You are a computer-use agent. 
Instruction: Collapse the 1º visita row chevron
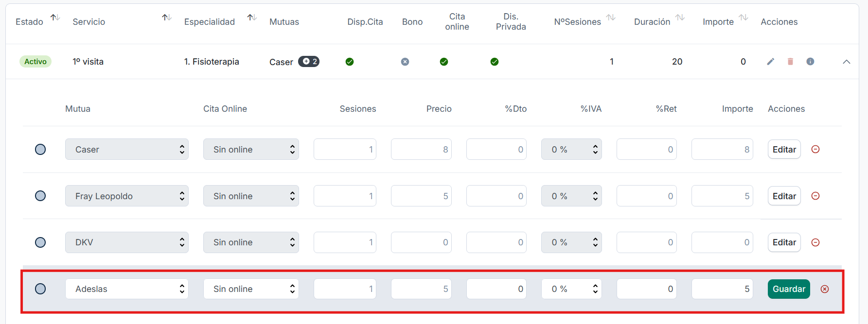click(846, 62)
